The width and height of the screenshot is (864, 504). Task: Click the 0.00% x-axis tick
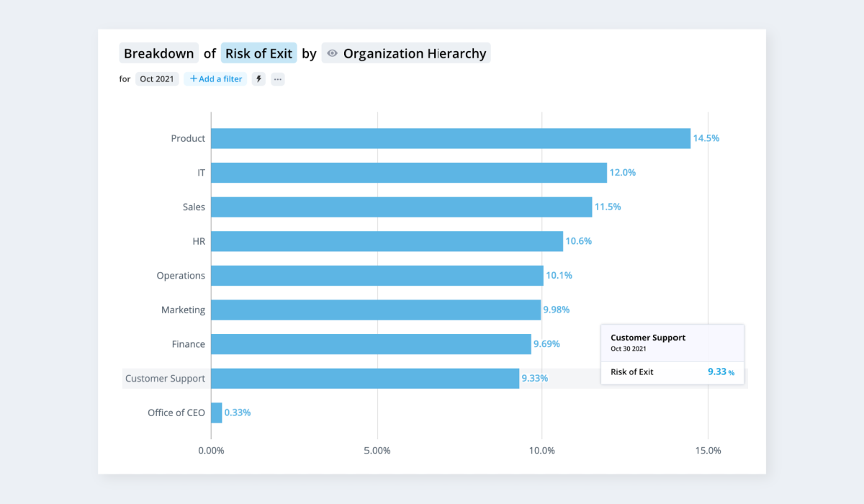(x=211, y=451)
